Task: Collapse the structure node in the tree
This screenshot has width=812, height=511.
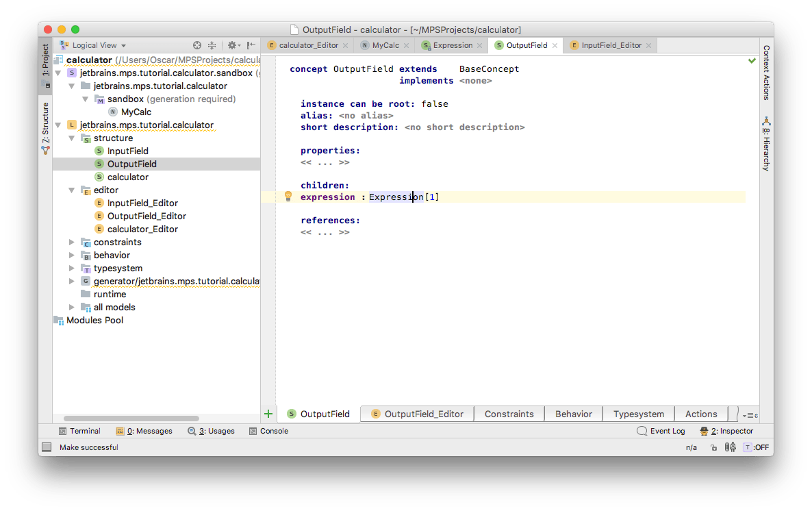Action: (x=72, y=138)
